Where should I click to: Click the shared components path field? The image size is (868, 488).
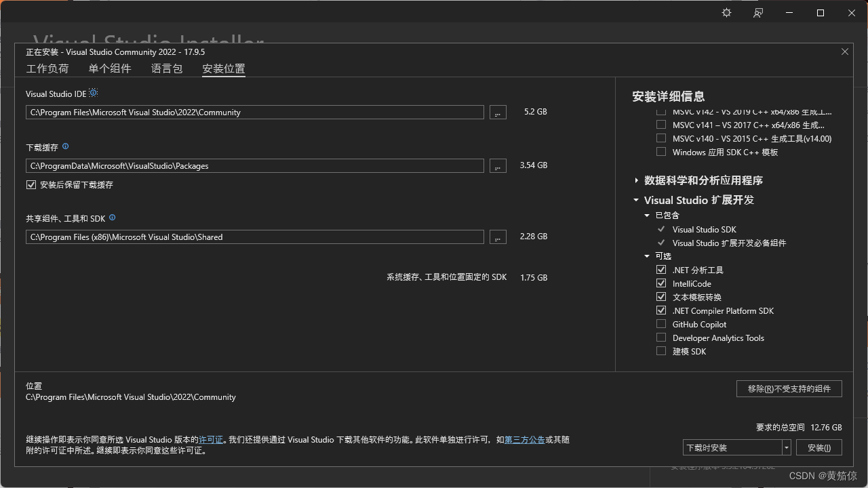255,237
